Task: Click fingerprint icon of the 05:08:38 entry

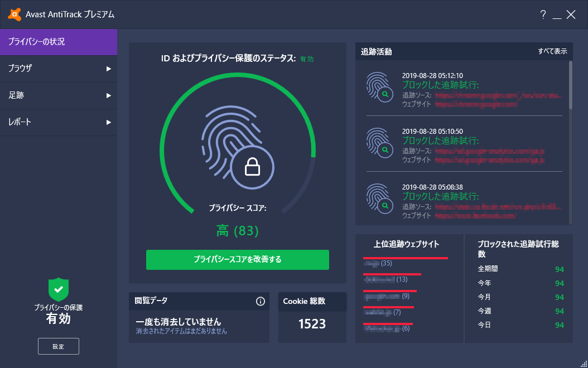Action: click(x=380, y=200)
